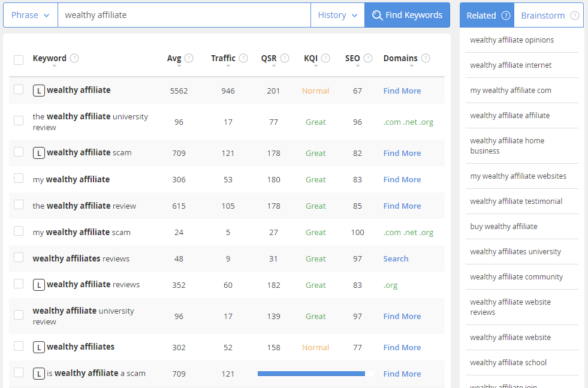Click L list icon beside wealthy affiliates
The width and height of the screenshot is (588, 388).
point(39,347)
